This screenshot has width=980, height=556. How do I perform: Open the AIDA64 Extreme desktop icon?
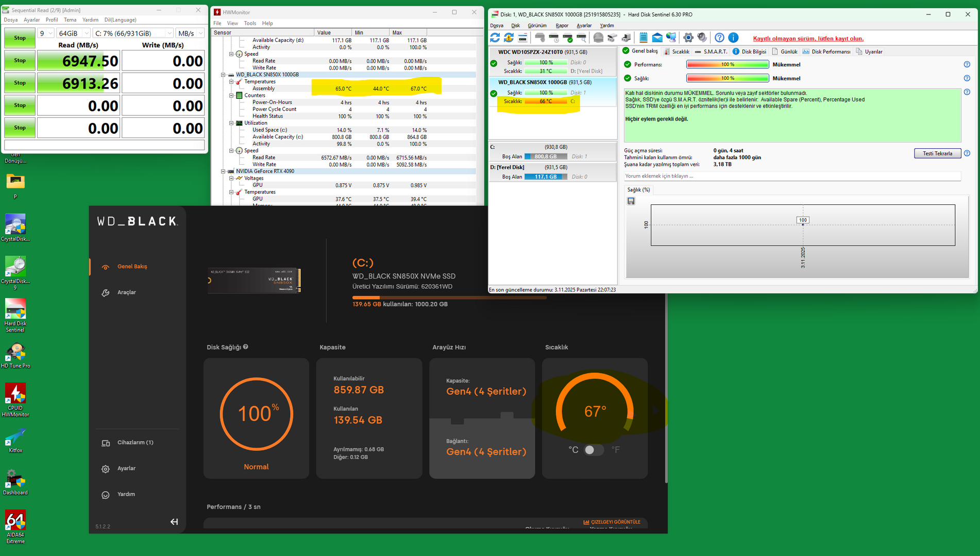coord(15,527)
